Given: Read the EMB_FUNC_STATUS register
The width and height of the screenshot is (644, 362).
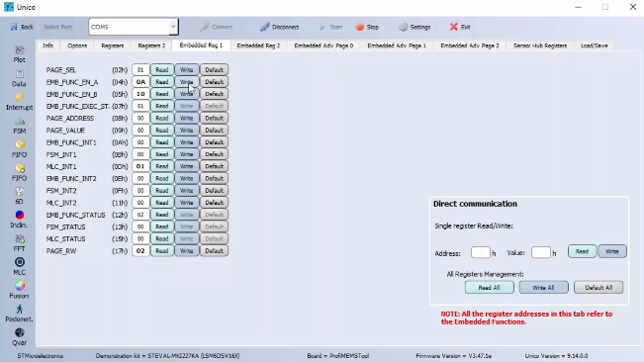Looking at the screenshot, I should pos(162,215).
